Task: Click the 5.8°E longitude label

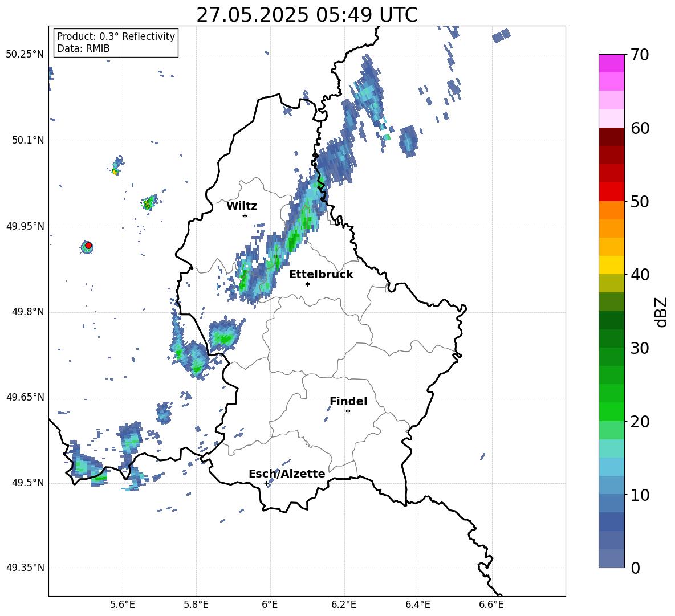Action: [x=196, y=605]
